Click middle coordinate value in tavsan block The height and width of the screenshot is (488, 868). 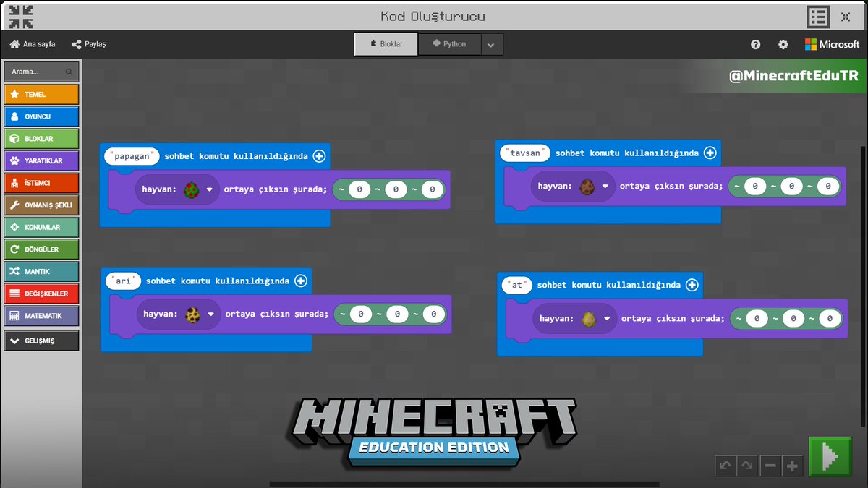pos(791,187)
